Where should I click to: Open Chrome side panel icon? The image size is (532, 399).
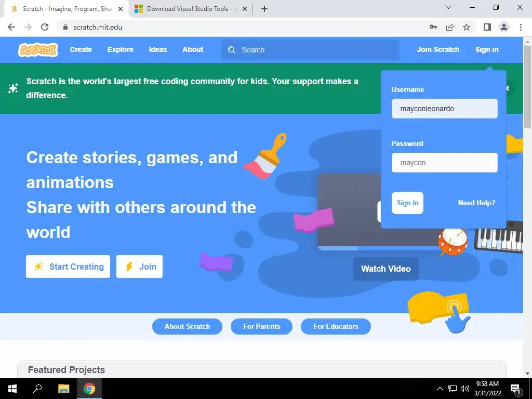point(487,27)
